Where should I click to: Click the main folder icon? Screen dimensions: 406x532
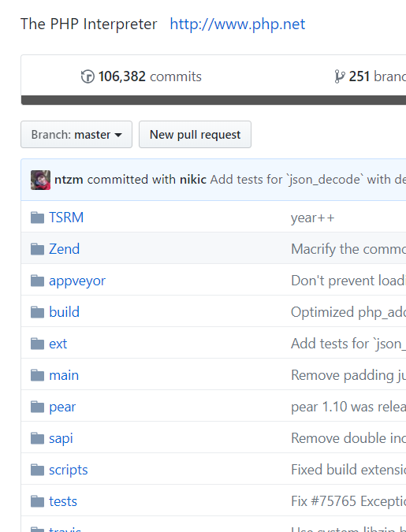[37, 375]
